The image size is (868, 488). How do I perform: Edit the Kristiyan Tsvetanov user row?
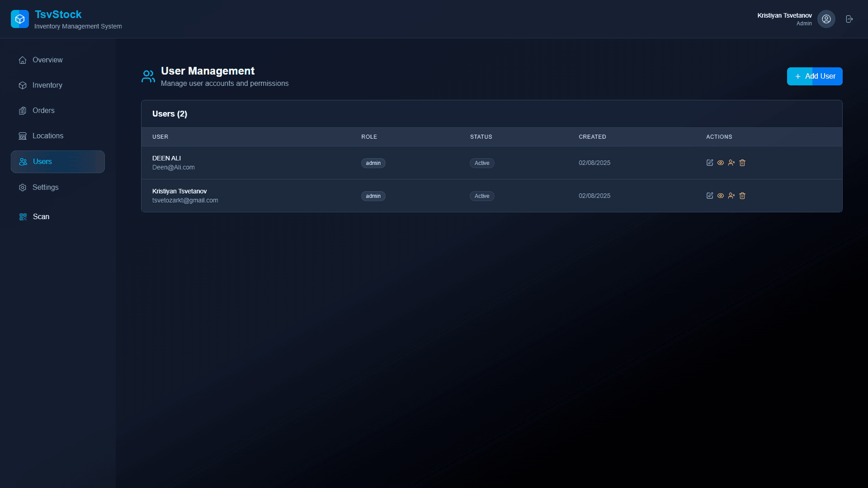[709, 196]
